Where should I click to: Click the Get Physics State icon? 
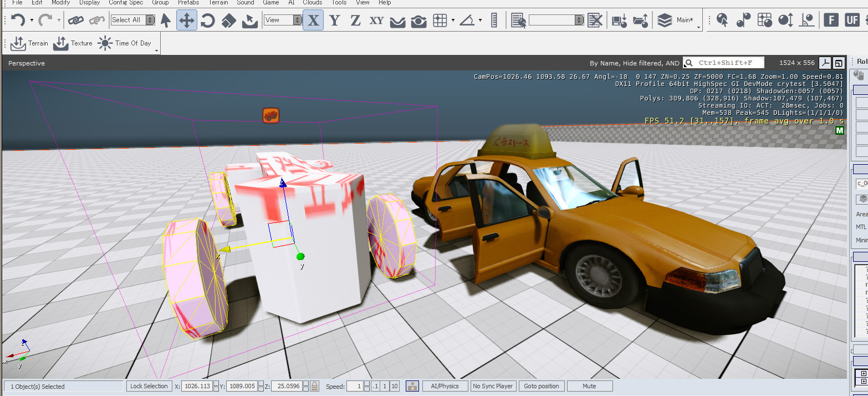click(x=722, y=21)
